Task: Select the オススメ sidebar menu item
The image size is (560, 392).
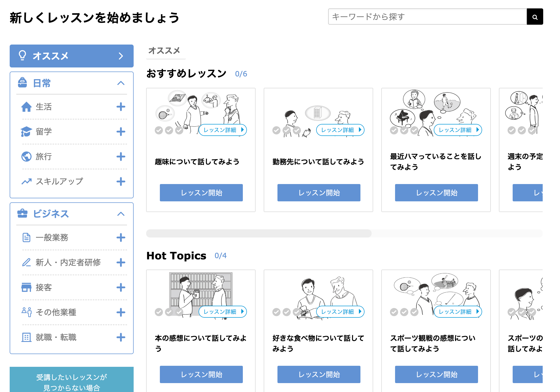Action: pos(72,56)
